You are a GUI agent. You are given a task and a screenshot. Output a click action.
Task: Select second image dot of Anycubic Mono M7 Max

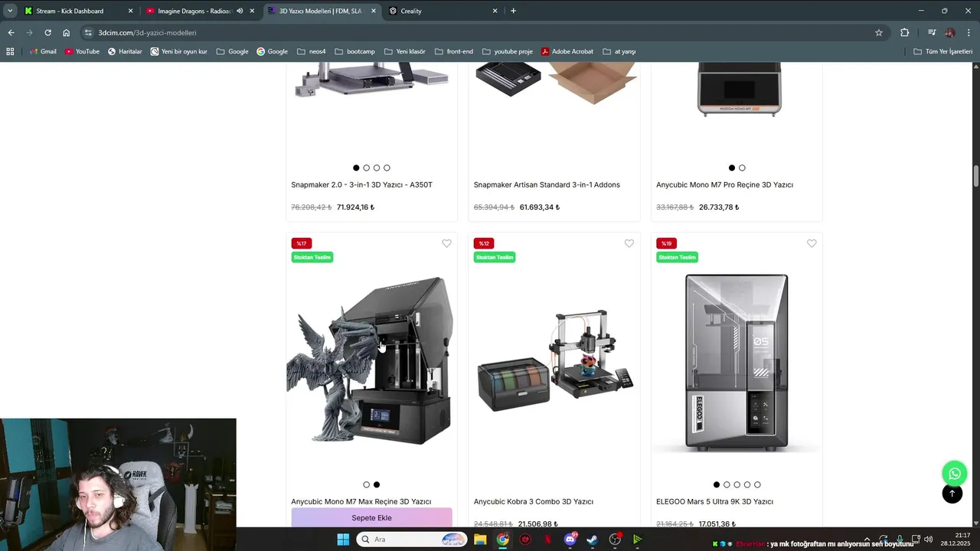pyautogui.click(x=377, y=484)
